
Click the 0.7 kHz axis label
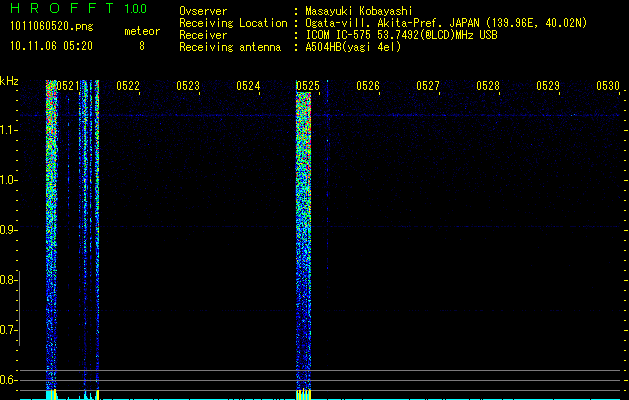click(x=8, y=330)
